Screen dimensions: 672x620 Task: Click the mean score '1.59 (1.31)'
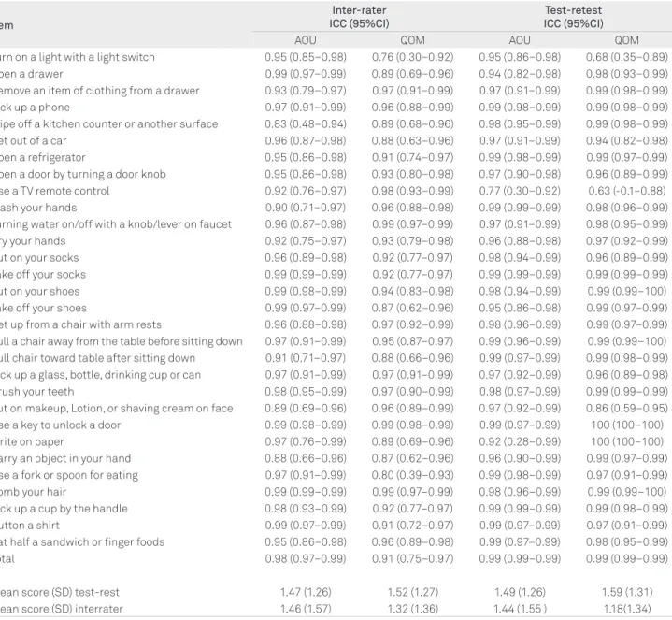tap(627, 592)
